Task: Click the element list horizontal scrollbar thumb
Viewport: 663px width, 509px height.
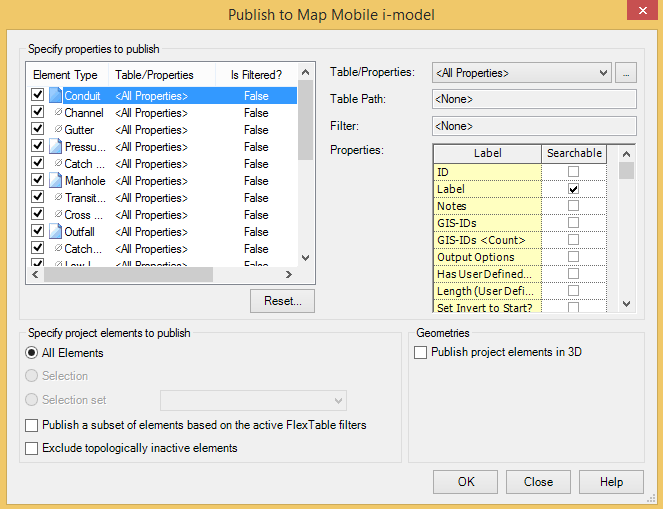Action: (x=129, y=275)
